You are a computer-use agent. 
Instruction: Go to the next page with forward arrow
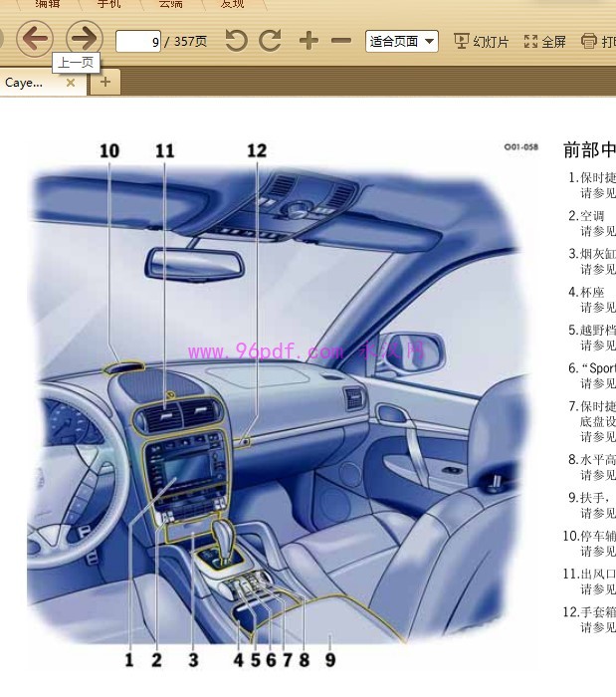click(x=85, y=39)
